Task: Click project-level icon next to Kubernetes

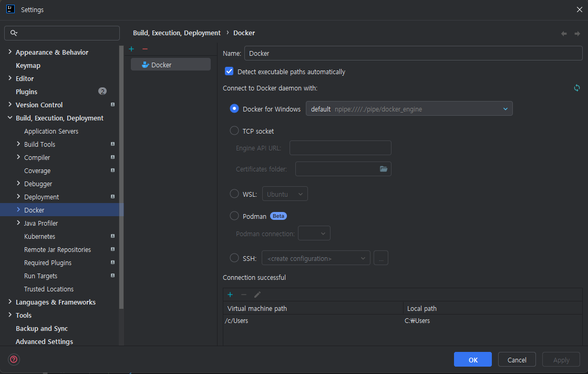Action: (112, 236)
